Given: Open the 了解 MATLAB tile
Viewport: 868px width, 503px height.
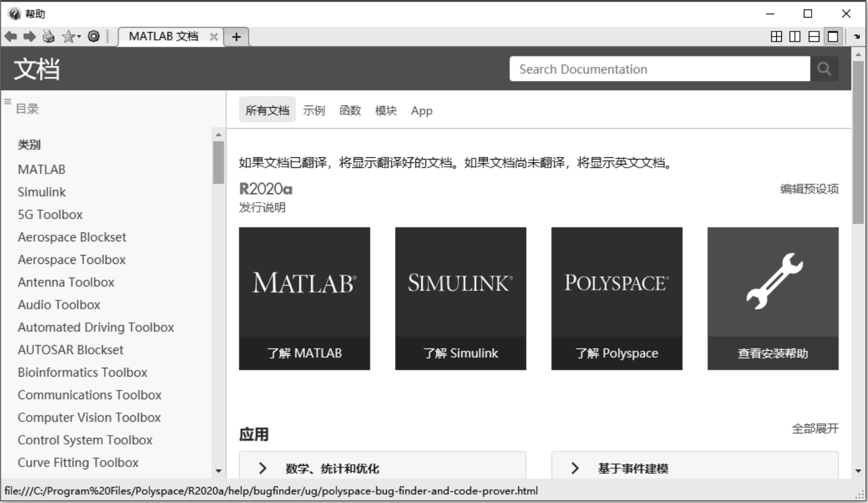Looking at the screenshot, I should (x=304, y=299).
